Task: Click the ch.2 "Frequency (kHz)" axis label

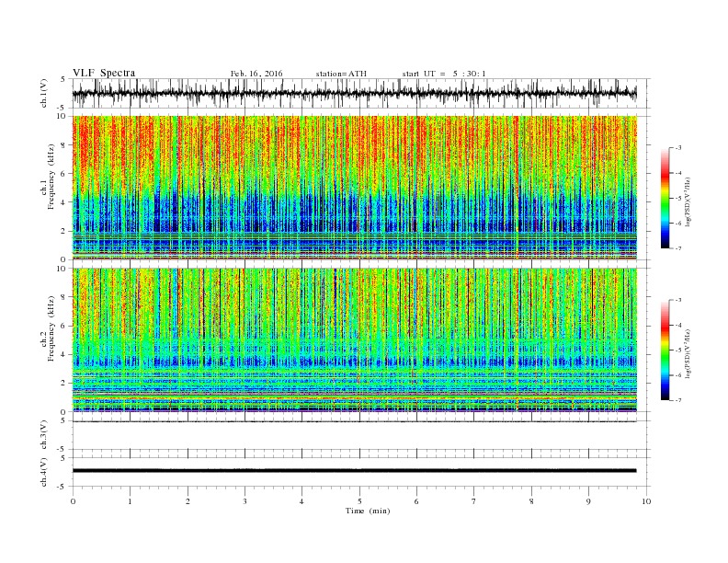Action: click(51, 328)
